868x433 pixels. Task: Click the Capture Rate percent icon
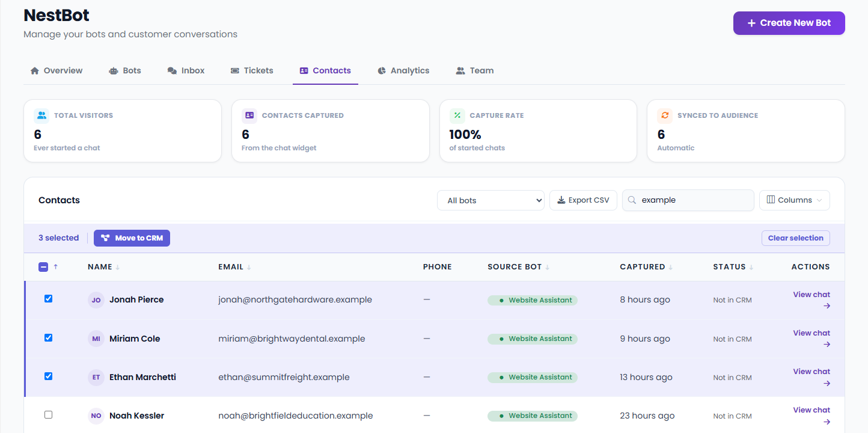(x=457, y=115)
